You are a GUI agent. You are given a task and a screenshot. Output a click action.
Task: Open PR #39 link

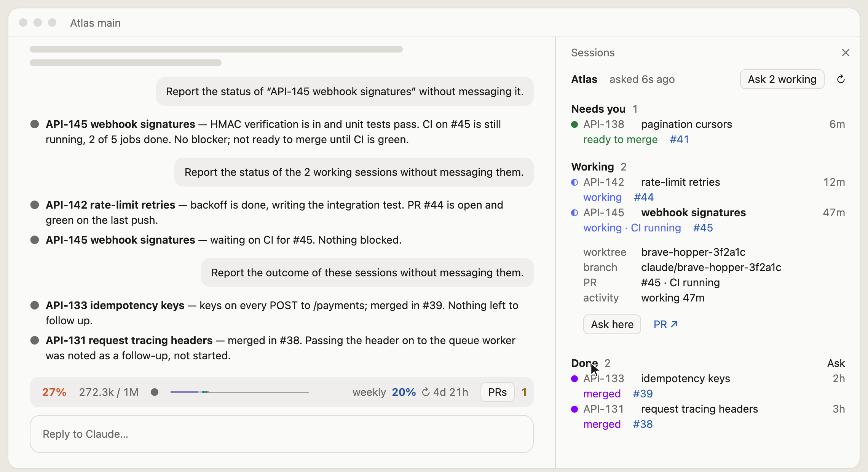[643, 394]
